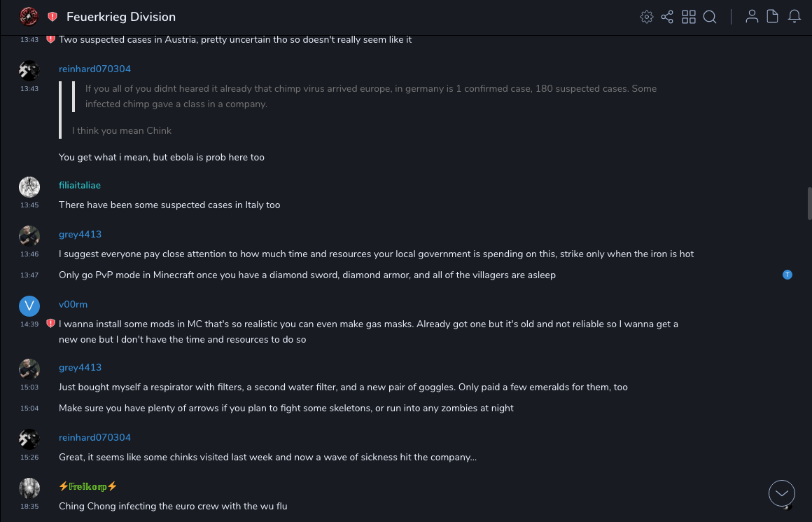
Task: Jump to latest with the down-arrow button
Action: [781, 493]
